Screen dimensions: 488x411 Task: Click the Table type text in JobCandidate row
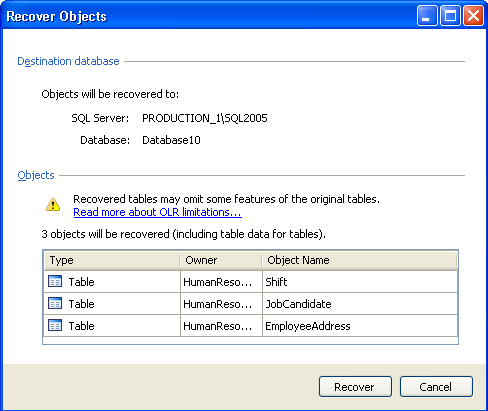[81, 304]
